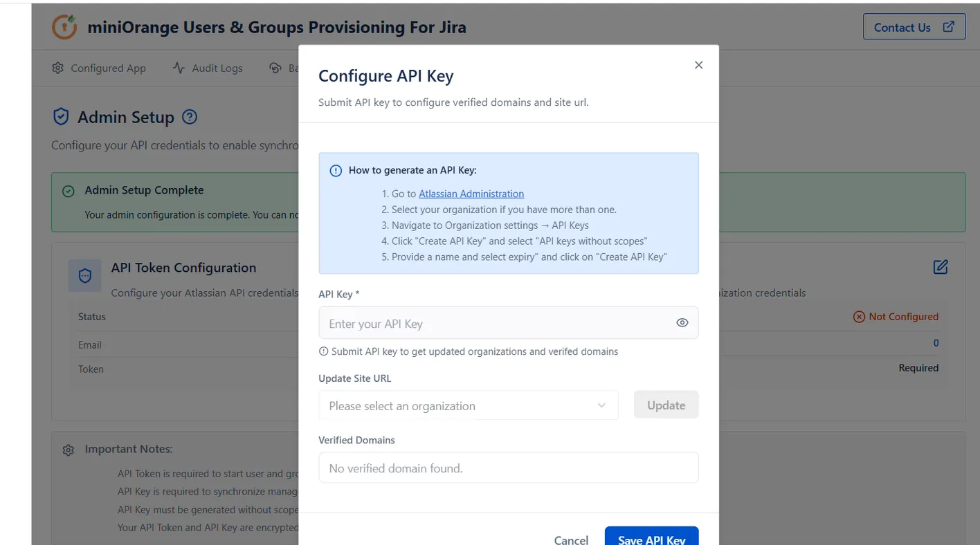Click the Update Site URL label
Image resolution: width=980 pixels, height=545 pixels.
pyautogui.click(x=355, y=378)
